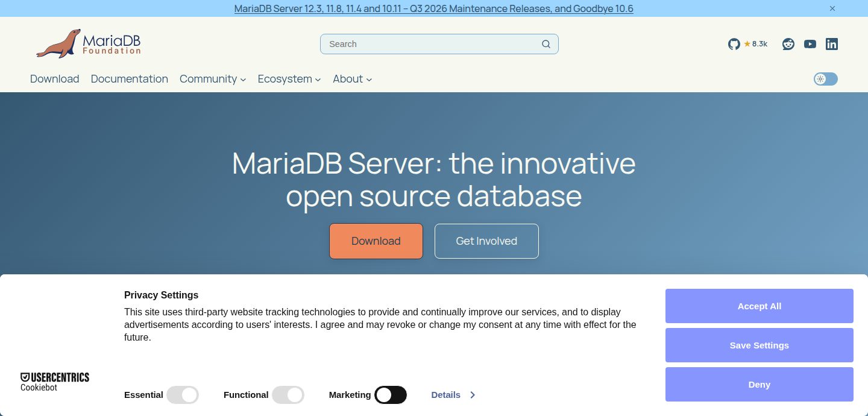This screenshot has height=416, width=868.
Task: Click the hero headline about MariaDB Server
Action: click(x=434, y=180)
